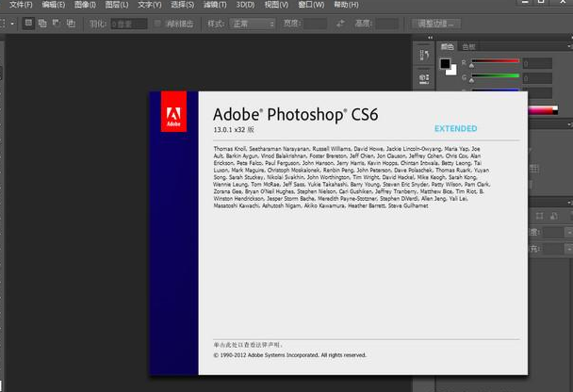Click the red R color slider

click(495, 61)
